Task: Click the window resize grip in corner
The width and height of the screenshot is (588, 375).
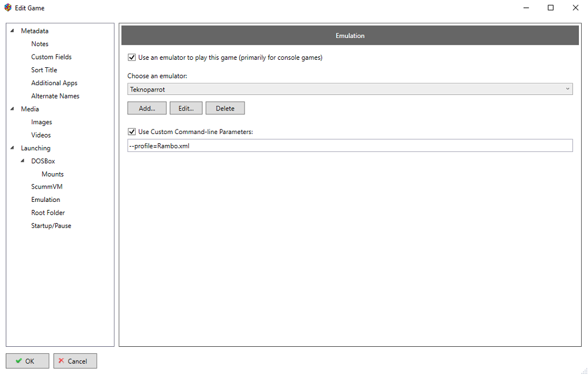Action: (584, 371)
